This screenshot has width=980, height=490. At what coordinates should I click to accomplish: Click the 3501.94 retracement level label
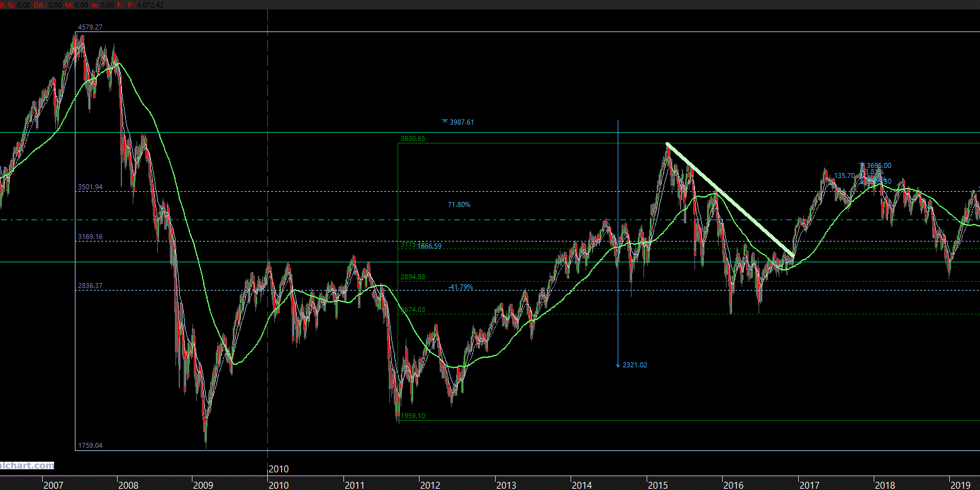tap(89, 187)
